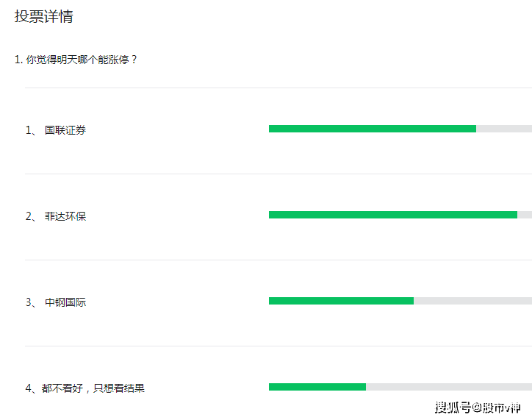This screenshot has height=420, width=532.
Task: Click green bar for 都不看好 option
Action: [x=317, y=387]
